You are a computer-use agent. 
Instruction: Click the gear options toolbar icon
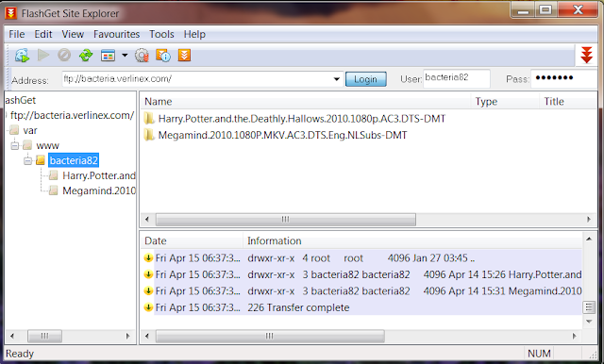(142, 56)
